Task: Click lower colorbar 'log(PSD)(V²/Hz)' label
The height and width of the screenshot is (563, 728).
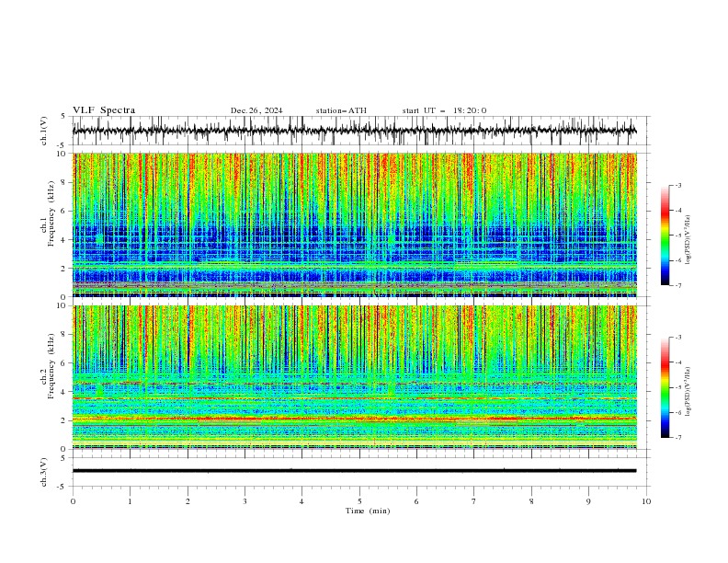Action: 688,392
